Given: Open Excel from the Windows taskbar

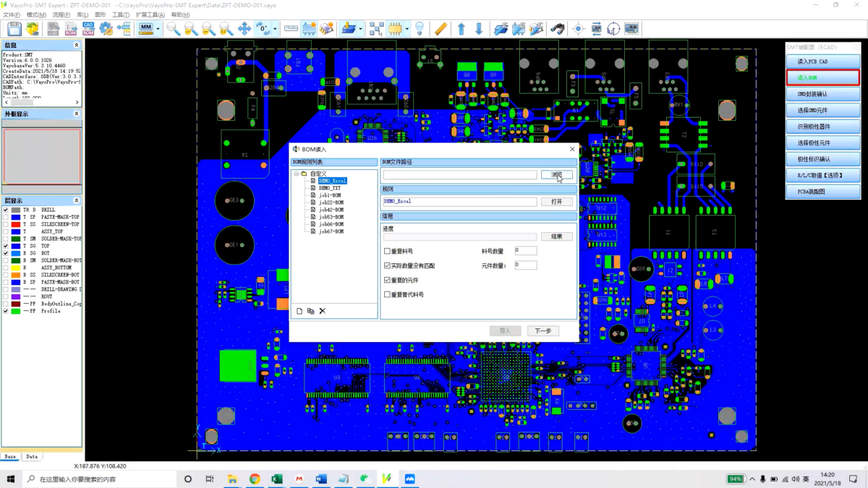Looking at the screenshot, I should [276, 479].
